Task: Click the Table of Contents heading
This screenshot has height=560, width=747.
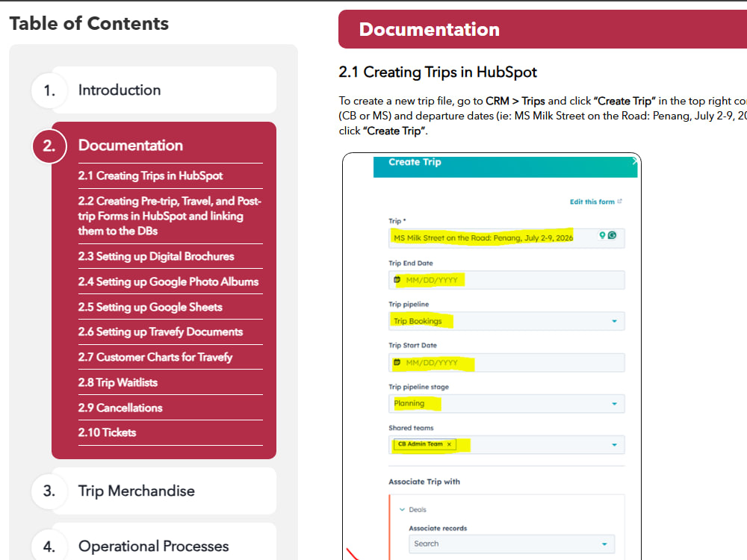Action: pyautogui.click(x=89, y=23)
